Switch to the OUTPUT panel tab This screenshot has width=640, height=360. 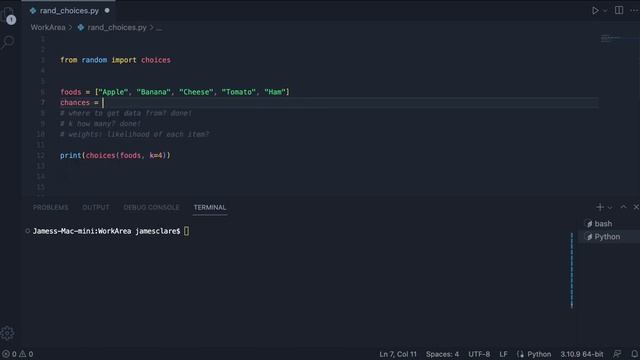click(96, 207)
